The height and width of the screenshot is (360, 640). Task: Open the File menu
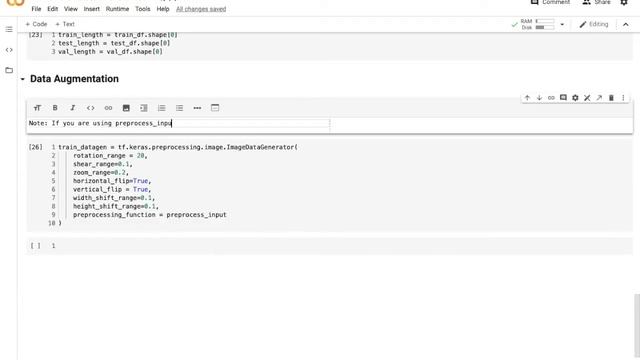click(36, 9)
